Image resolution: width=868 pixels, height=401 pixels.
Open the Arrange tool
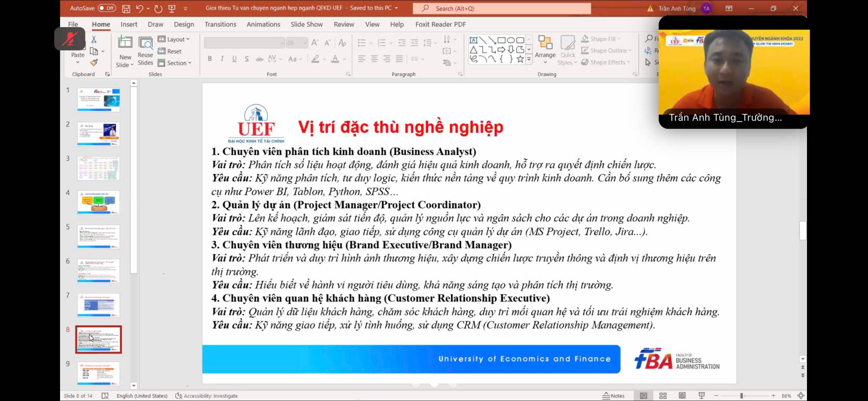pos(545,47)
